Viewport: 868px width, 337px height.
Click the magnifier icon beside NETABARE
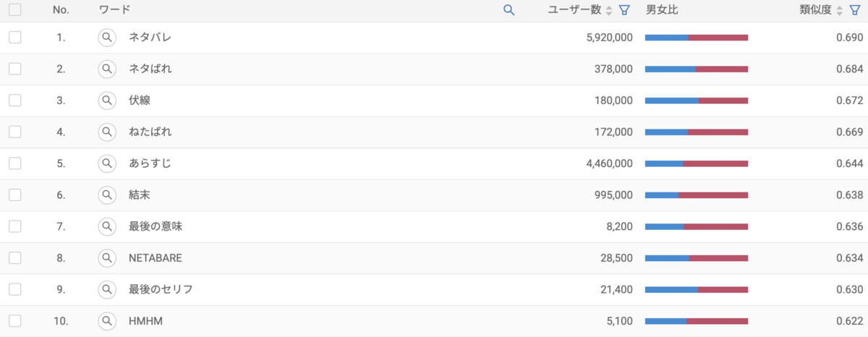[107, 257]
